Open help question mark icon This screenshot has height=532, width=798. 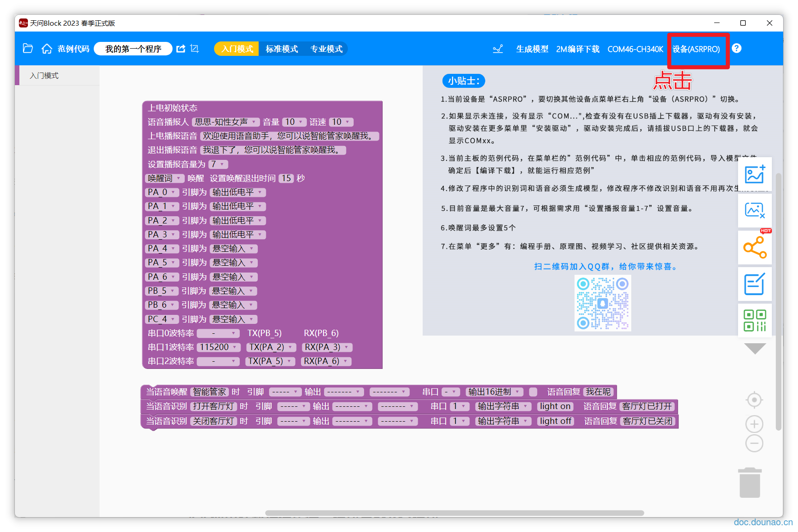737,48
